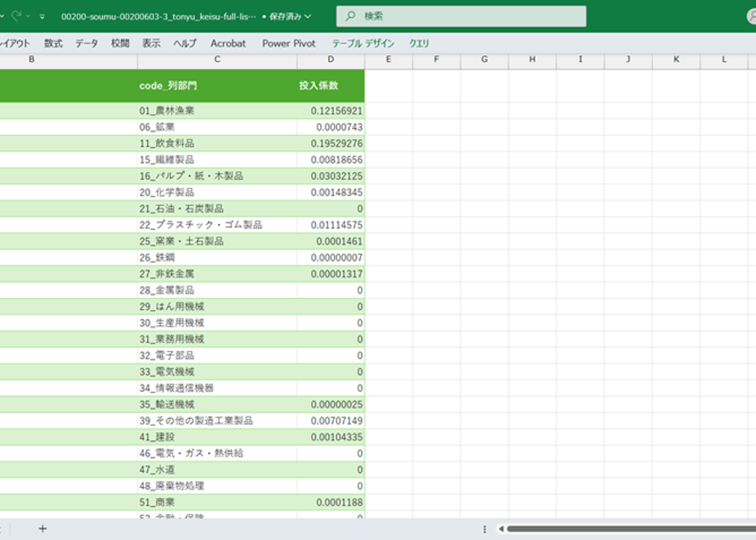
Task: Select the 28_金属製品 cell
Action: click(x=217, y=290)
